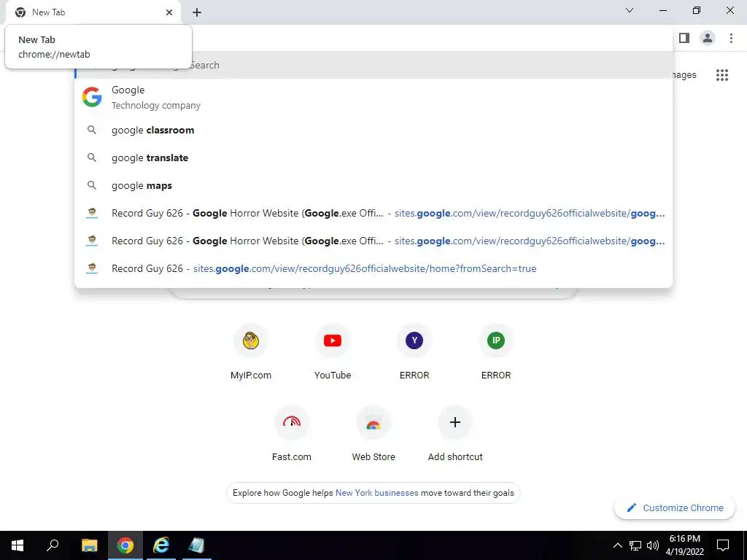Open the Windows notification center
This screenshot has width=747, height=560.
723,545
